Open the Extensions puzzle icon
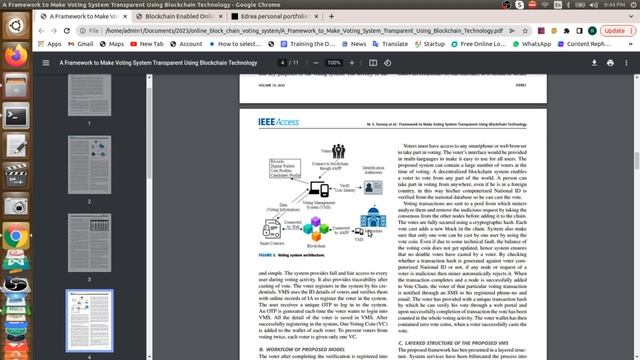The image size is (640, 360). [x=567, y=31]
